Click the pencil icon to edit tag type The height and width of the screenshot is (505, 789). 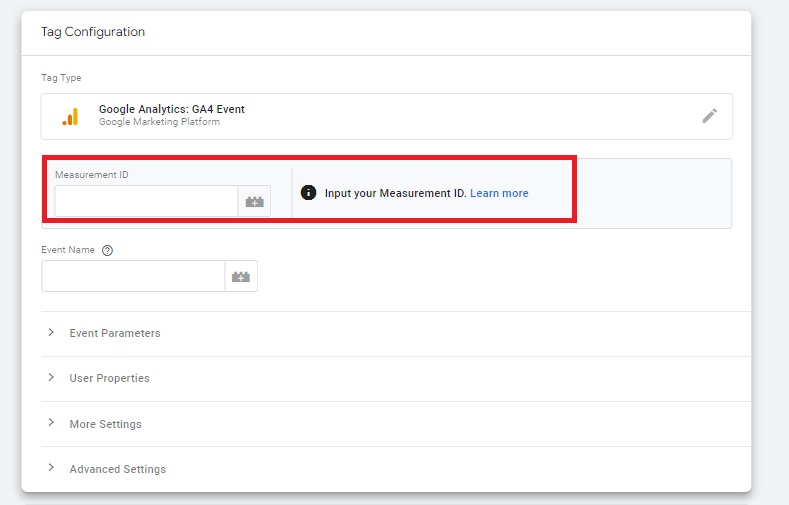tap(709, 116)
